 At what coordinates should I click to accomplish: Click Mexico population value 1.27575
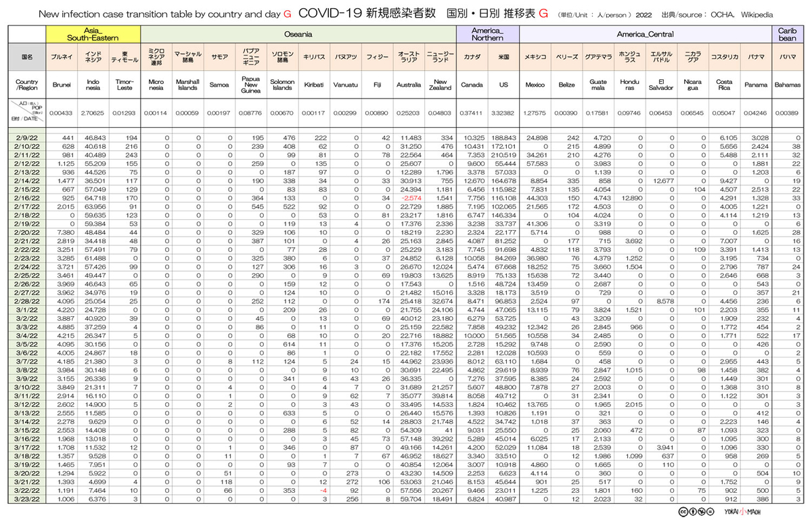(535, 113)
